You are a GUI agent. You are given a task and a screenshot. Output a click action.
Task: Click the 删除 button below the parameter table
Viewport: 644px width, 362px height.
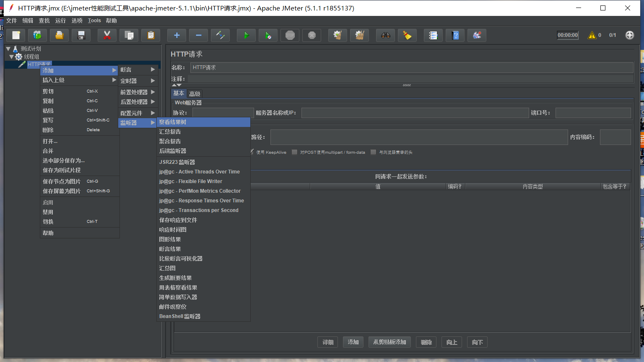point(426,342)
